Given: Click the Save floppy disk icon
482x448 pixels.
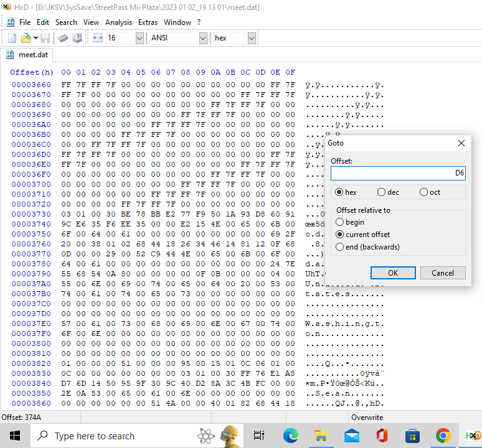Looking at the screenshot, I should (x=45, y=38).
